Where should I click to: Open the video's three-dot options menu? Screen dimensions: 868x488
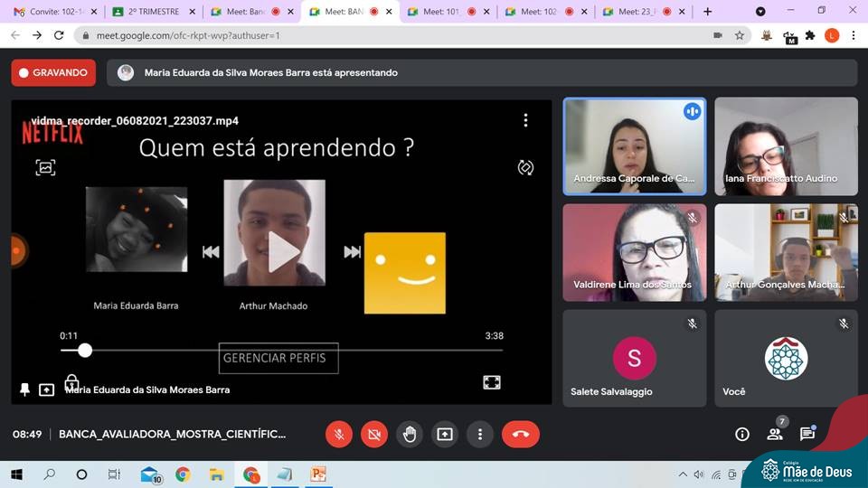coord(525,120)
